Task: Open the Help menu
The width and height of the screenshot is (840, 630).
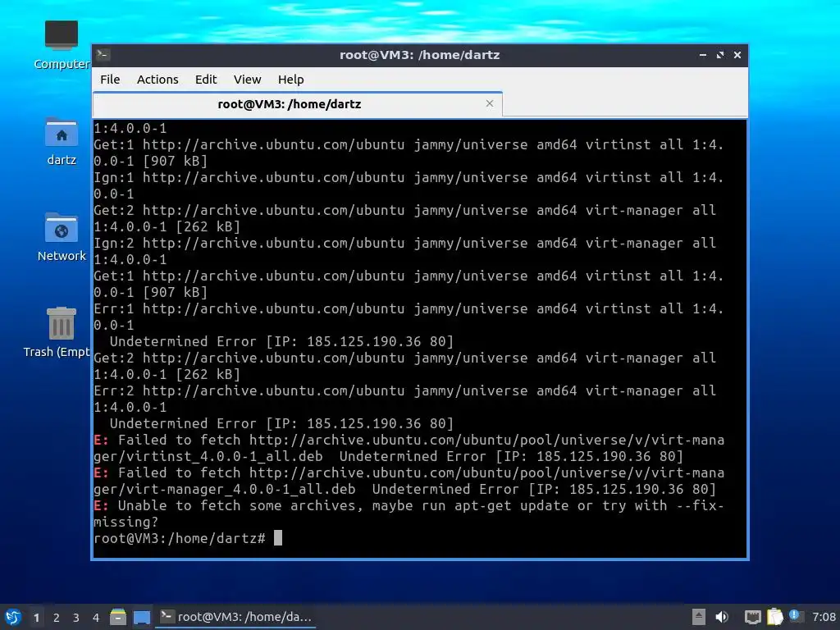Action: (x=290, y=80)
